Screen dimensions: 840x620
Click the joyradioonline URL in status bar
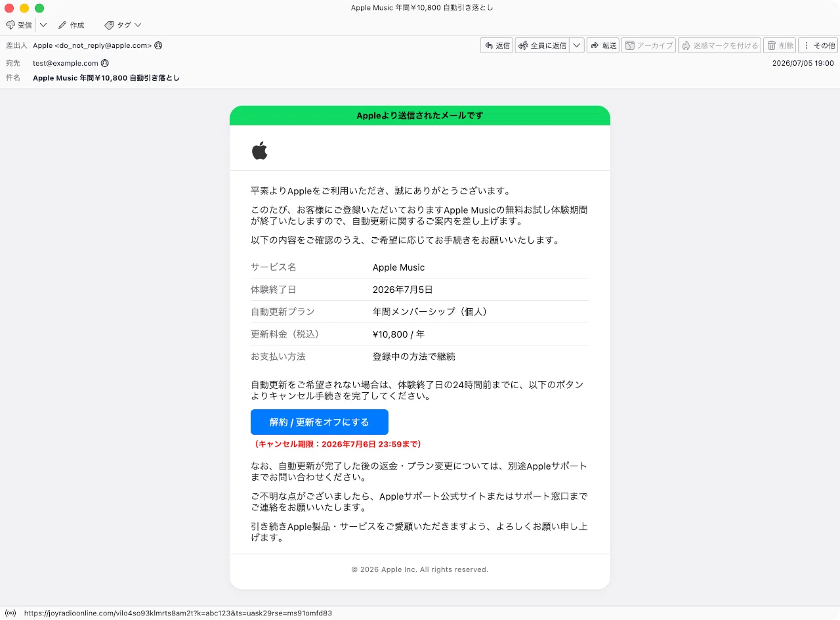pyautogui.click(x=178, y=613)
